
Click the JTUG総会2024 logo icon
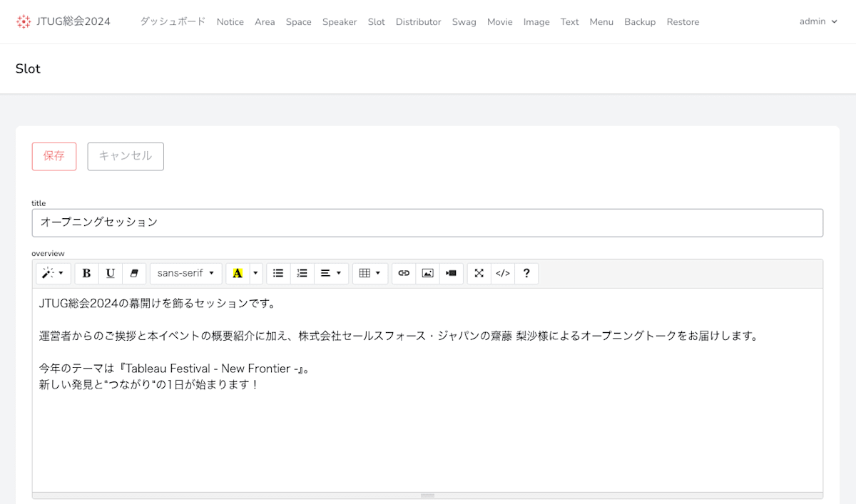[x=24, y=21]
